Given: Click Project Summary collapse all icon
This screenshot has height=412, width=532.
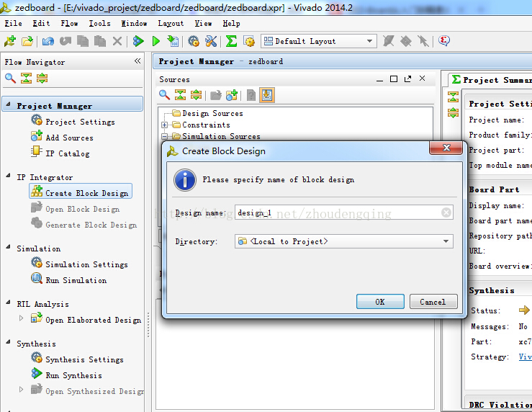Looking at the screenshot, I should [x=453, y=97].
